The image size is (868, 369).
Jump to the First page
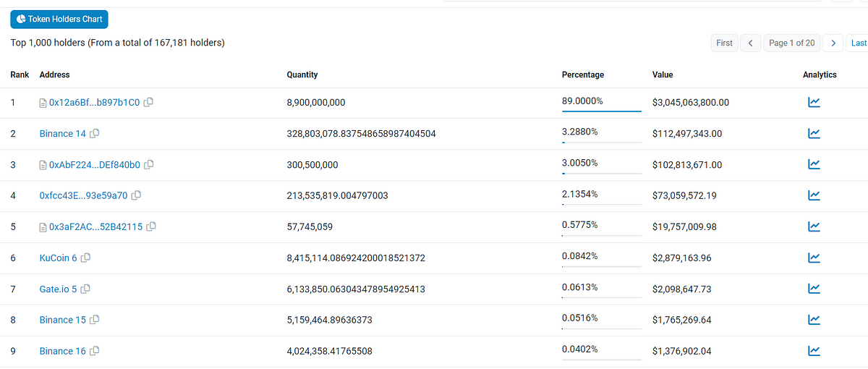pyautogui.click(x=724, y=43)
